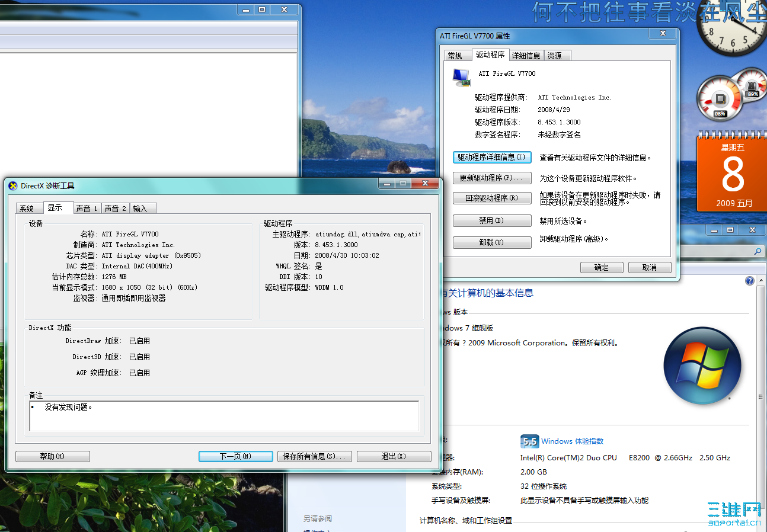Click the installed RAM value 2.00 GB
Viewport: 767px width, 532px height.
(x=533, y=472)
